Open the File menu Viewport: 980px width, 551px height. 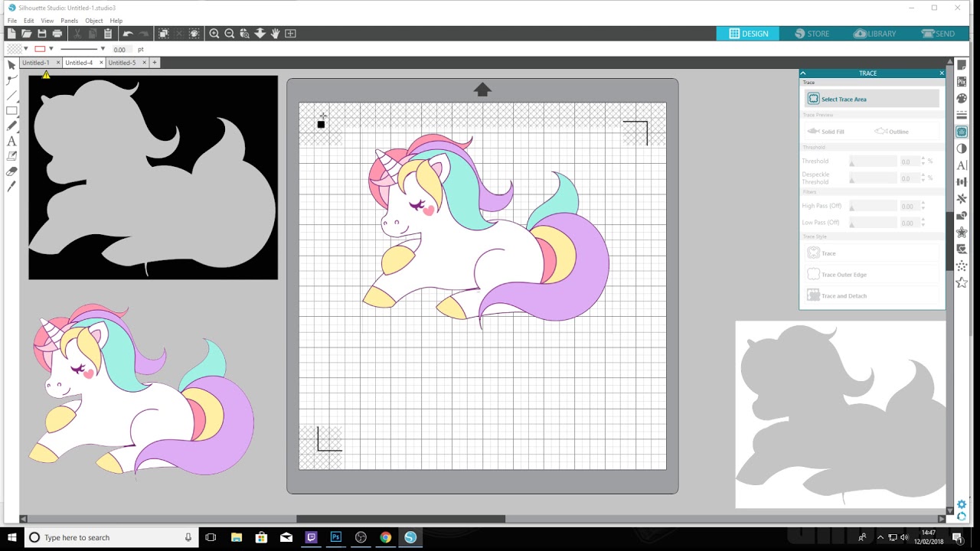pyautogui.click(x=12, y=21)
